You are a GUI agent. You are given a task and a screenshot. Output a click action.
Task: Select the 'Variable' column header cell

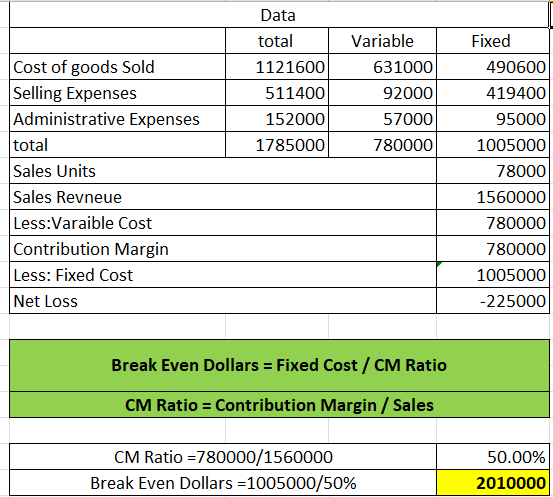382,41
